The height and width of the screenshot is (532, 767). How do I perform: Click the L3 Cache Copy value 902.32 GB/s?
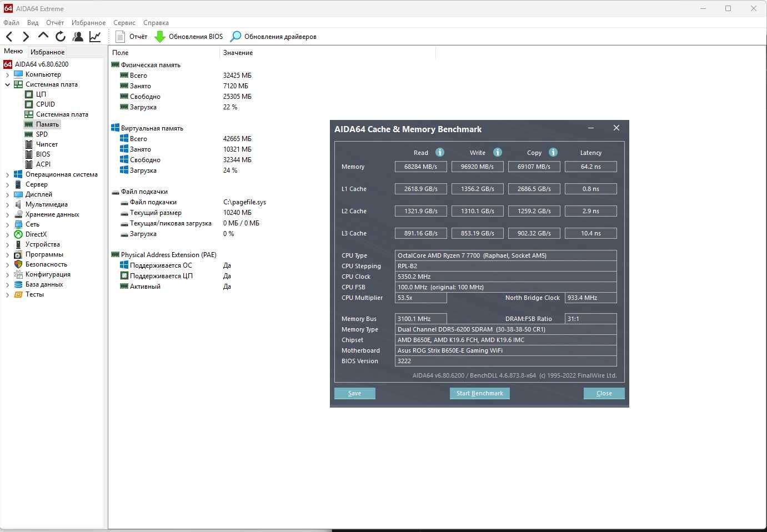(534, 233)
